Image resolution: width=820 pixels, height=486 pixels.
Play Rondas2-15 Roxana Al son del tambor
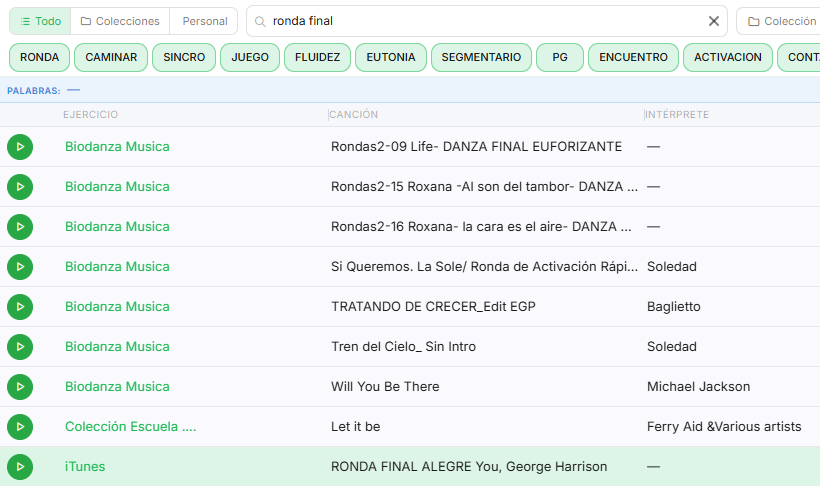[x=20, y=187]
